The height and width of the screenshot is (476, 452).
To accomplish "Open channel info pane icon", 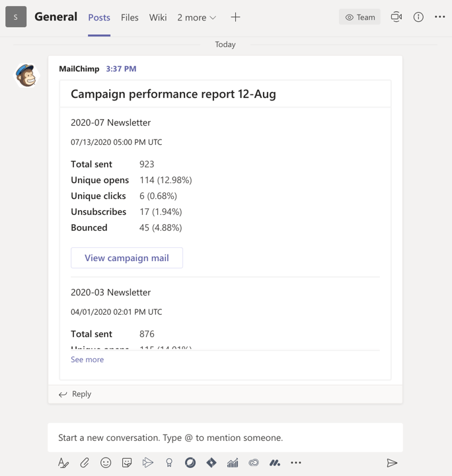I will pyautogui.click(x=418, y=17).
